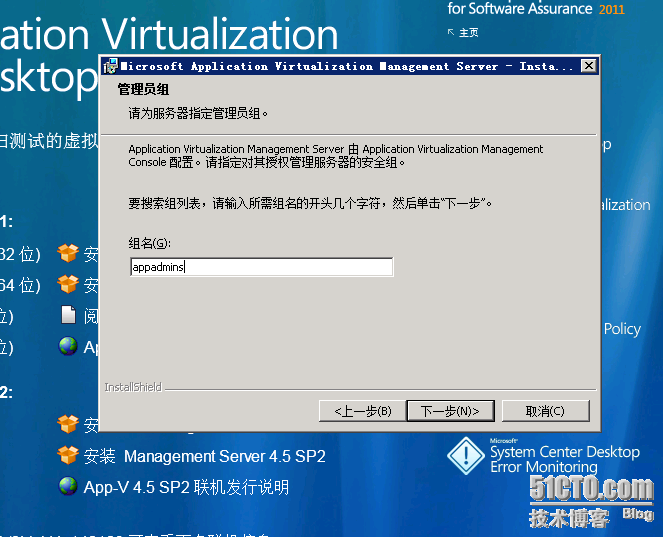Viewport: 663px width, 537px height.
Task: Open 主页 home link at top
Action: tap(468, 33)
